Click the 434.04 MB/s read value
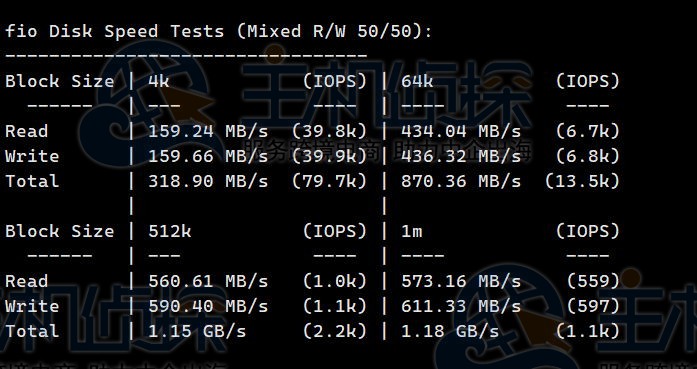 461,132
